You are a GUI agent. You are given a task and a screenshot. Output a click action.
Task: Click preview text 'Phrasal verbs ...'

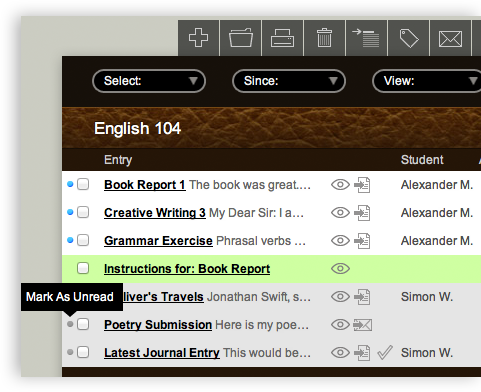point(261,241)
